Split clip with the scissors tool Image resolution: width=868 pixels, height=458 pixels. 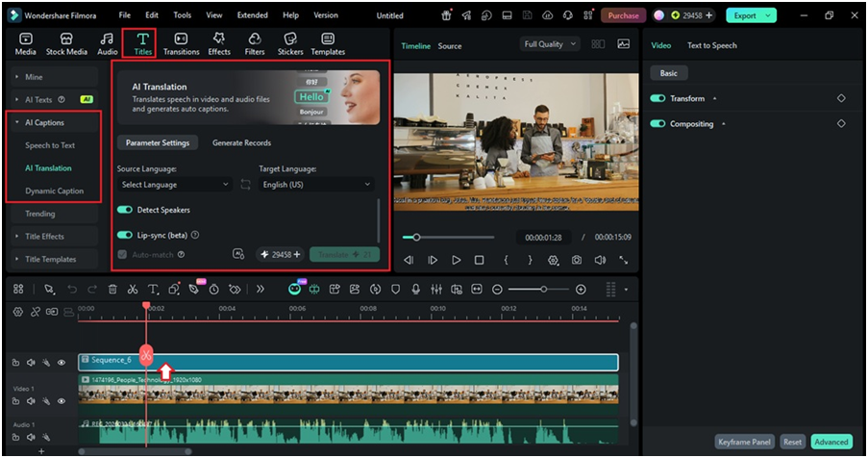click(133, 289)
